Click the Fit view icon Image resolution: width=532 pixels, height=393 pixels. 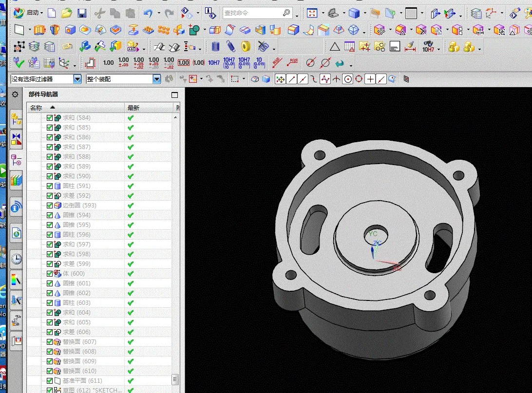pyautogui.click(x=312, y=13)
